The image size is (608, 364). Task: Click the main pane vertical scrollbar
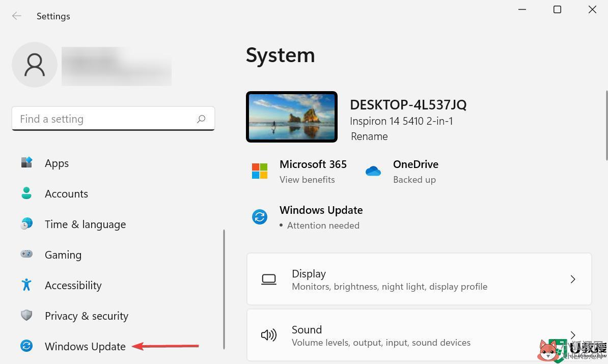(606, 125)
